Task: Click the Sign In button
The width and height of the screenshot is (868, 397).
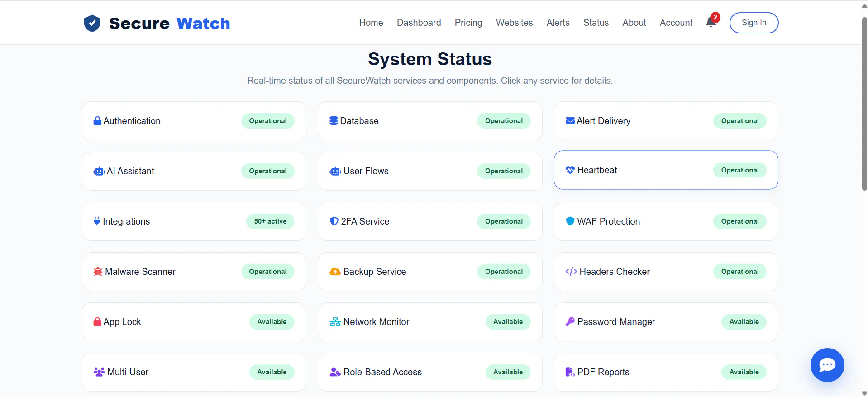Action: 754,23
